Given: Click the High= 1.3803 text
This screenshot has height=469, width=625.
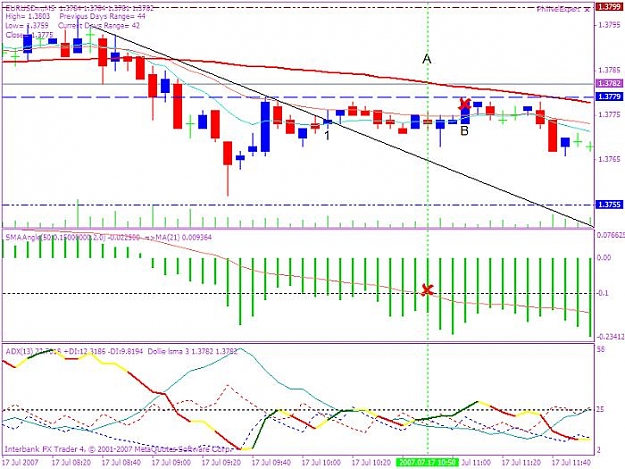Looking at the screenshot, I should point(28,16).
